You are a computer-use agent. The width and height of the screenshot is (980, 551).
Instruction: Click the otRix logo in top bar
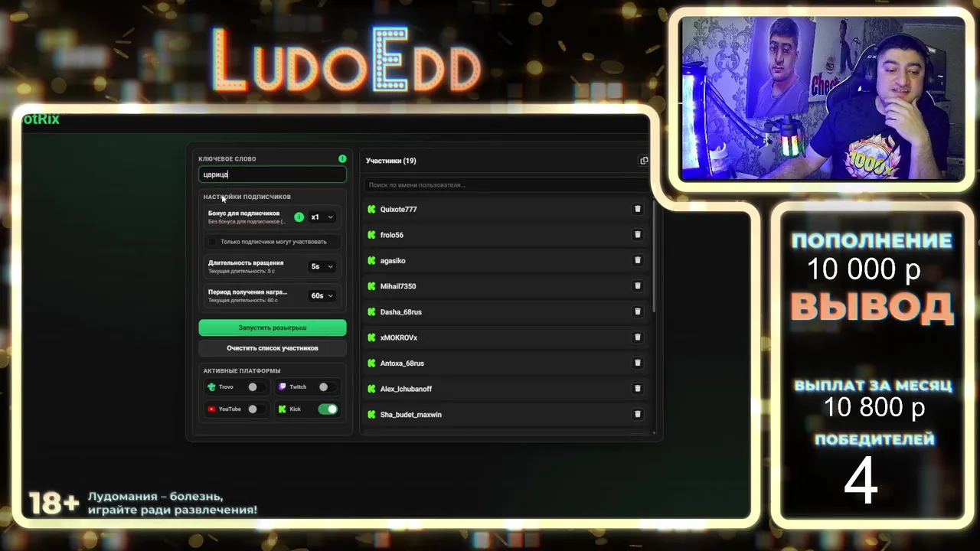point(41,119)
